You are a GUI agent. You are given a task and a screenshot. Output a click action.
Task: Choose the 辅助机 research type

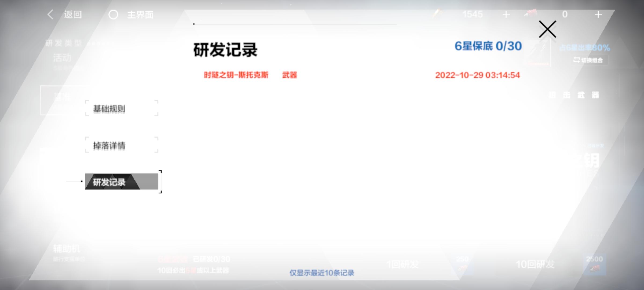(67, 249)
